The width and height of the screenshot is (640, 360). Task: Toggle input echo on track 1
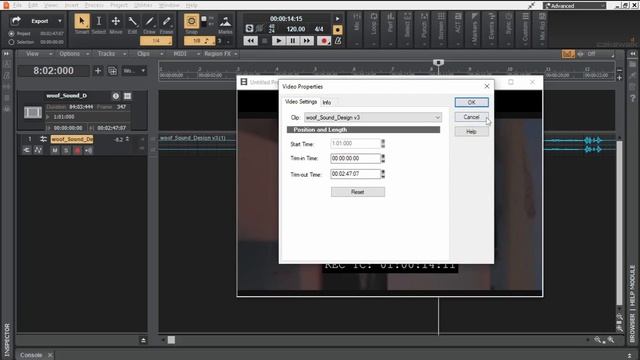pos(89,151)
